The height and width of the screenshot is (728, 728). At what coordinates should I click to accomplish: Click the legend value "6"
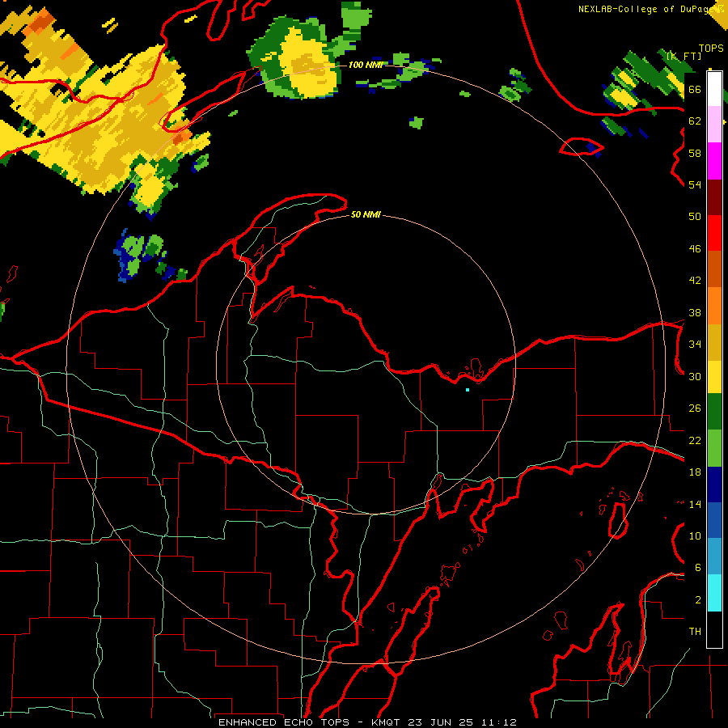click(697, 567)
